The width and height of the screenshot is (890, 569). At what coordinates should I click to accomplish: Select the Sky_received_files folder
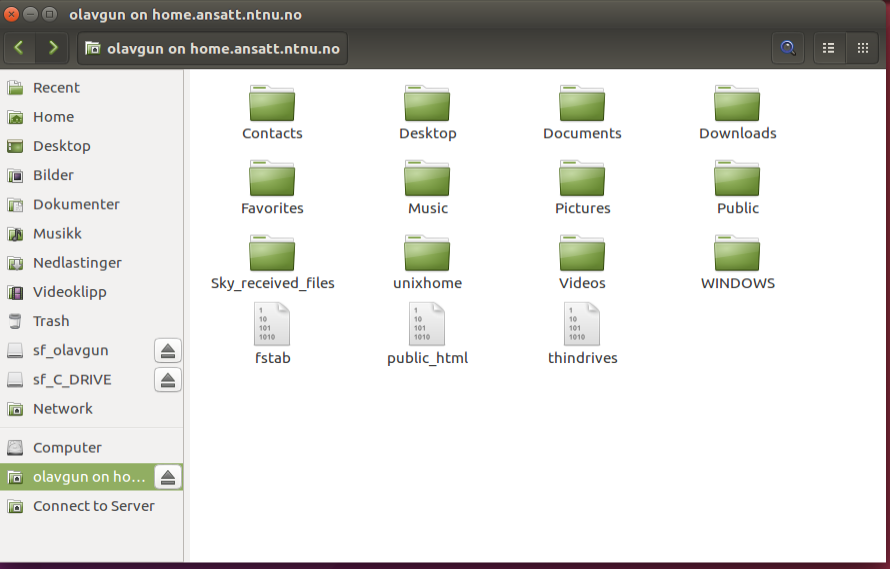(x=272, y=263)
